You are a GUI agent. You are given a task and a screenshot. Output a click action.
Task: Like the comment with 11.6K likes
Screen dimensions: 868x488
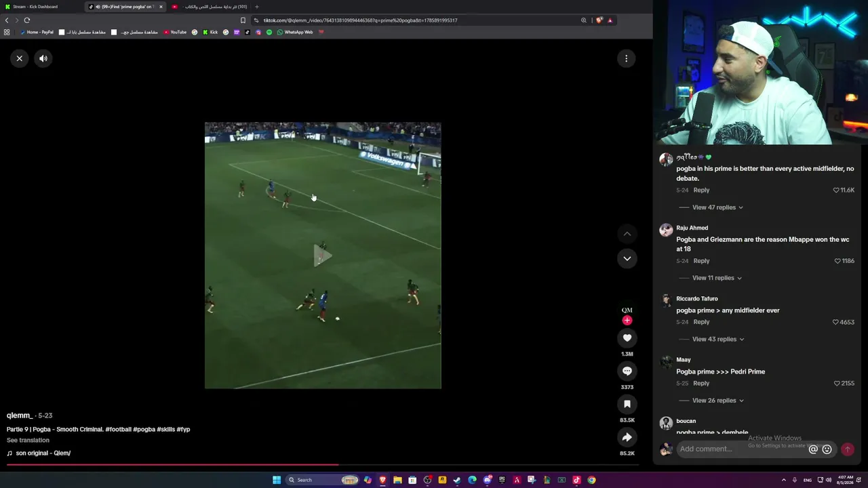[x=836, y=190]
